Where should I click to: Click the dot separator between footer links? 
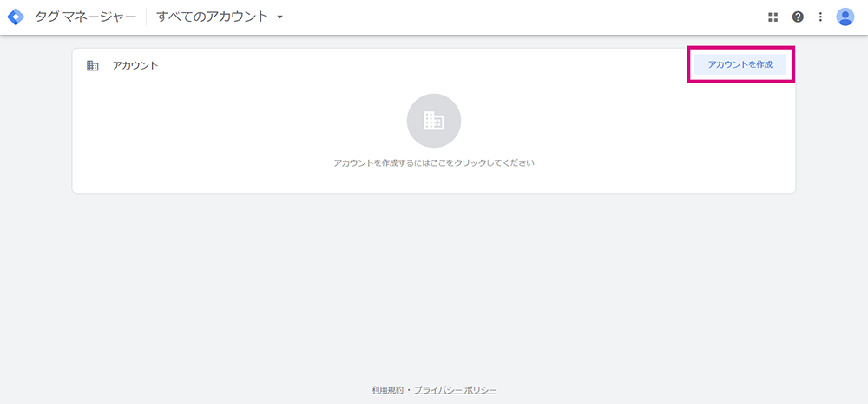click(x=409, y=391)
